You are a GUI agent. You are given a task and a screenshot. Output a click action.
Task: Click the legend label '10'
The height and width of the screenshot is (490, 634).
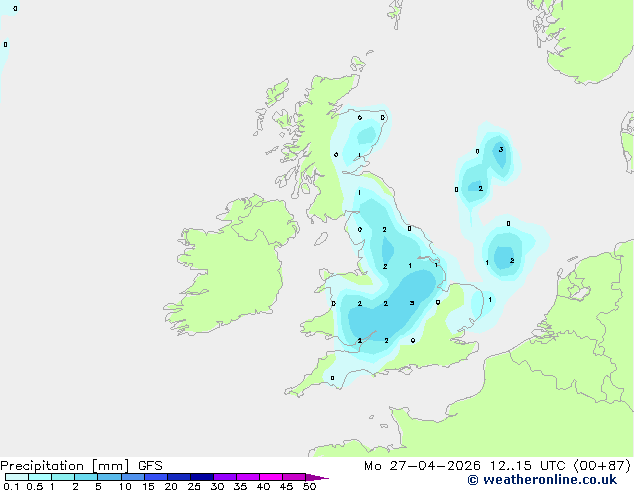pyautogui.click(x=125, y=486)
